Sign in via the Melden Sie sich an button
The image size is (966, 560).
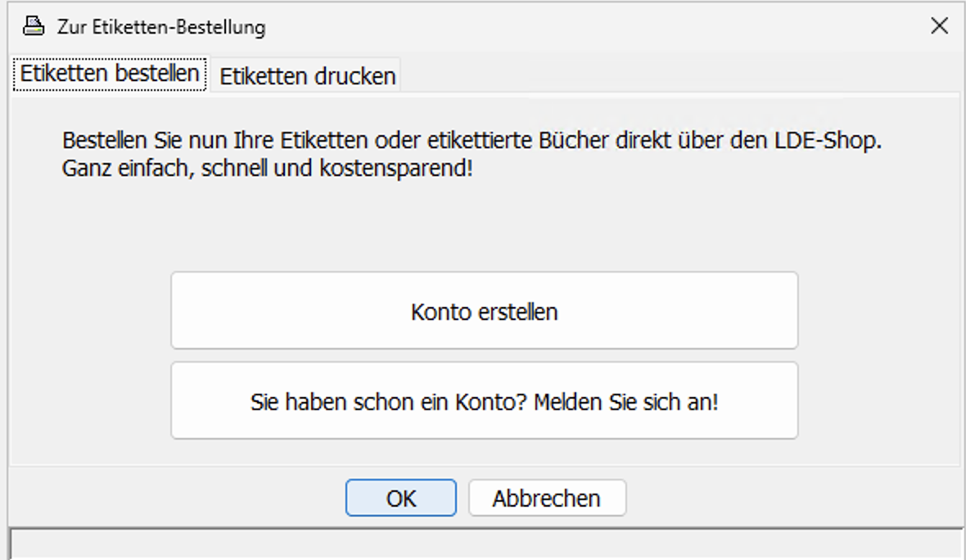(x=484, y=401)
